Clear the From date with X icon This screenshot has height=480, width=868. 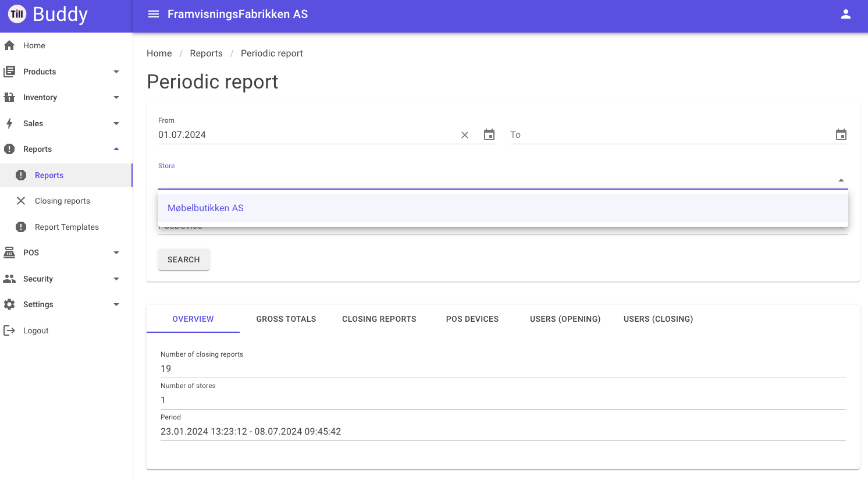click(x=465, y=135)
